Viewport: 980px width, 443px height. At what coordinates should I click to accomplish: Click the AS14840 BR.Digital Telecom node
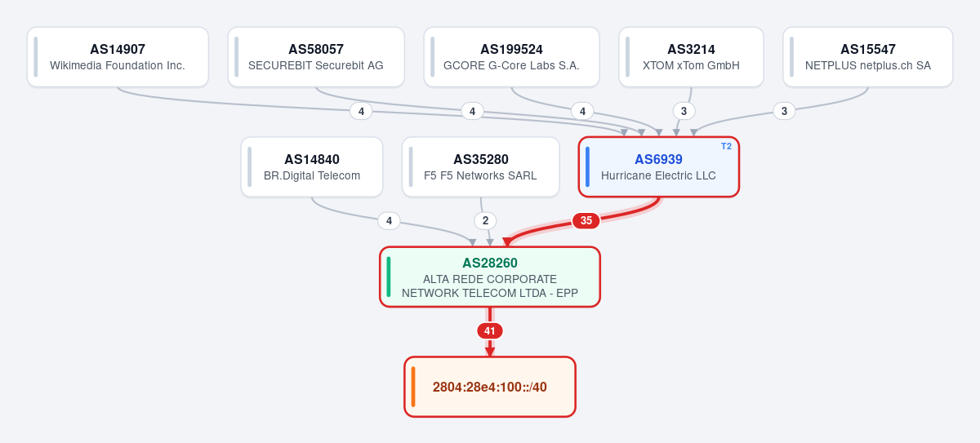(x=312, y=167)
